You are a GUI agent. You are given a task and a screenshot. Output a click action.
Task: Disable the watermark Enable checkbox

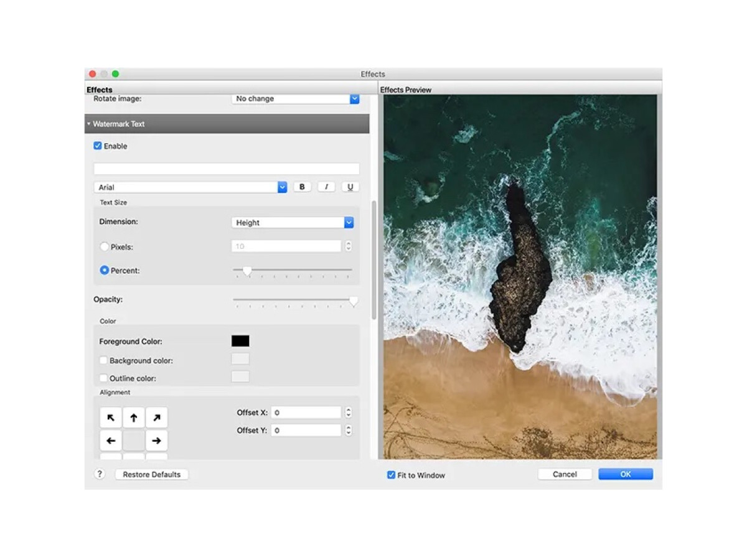point(98,146)
